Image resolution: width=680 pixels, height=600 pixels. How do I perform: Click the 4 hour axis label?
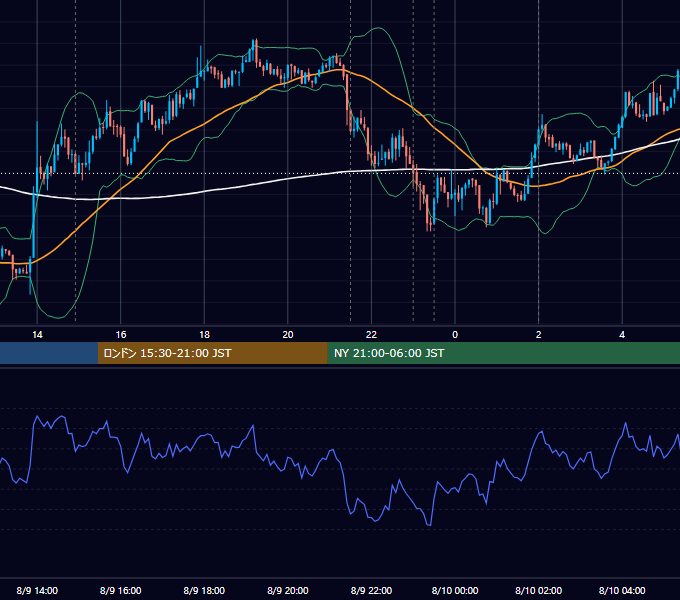tap(622, 335)
